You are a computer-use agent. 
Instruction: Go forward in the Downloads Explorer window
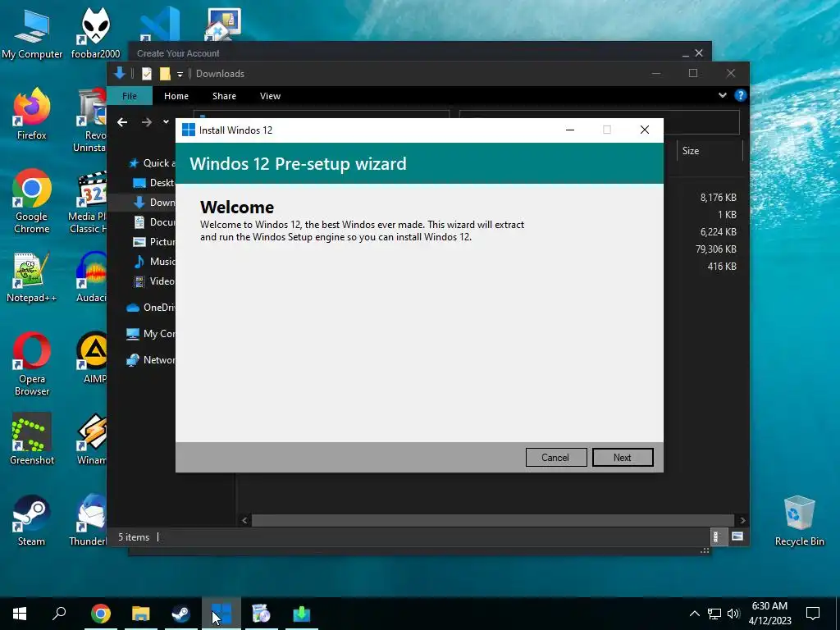pyautogui.click(x=146, y=122)
